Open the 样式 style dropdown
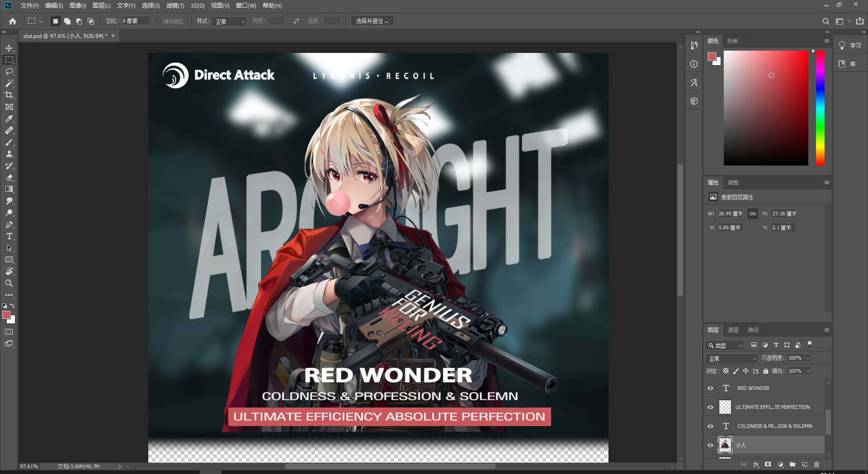The image size is (868, 474). [x=230, y=21]
